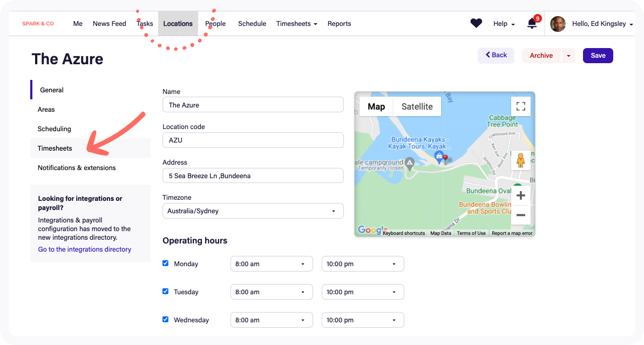
Task: Open the Schedule menu item
Action: 252,24
